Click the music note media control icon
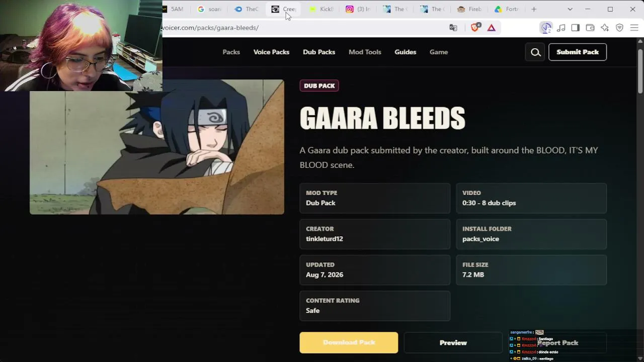 tap(561, 28)
